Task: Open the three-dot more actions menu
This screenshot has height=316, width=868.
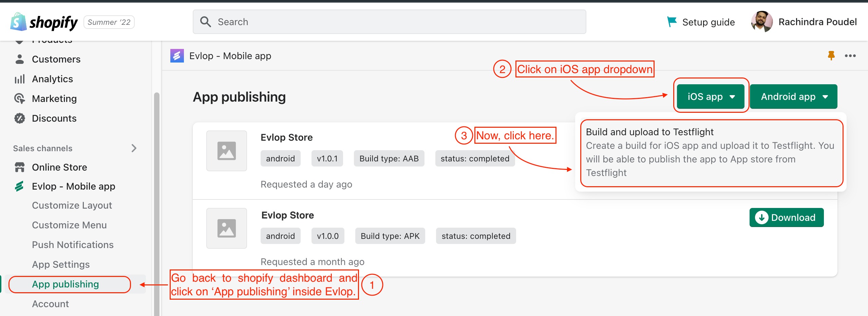Action: click(x=850, y=56)
